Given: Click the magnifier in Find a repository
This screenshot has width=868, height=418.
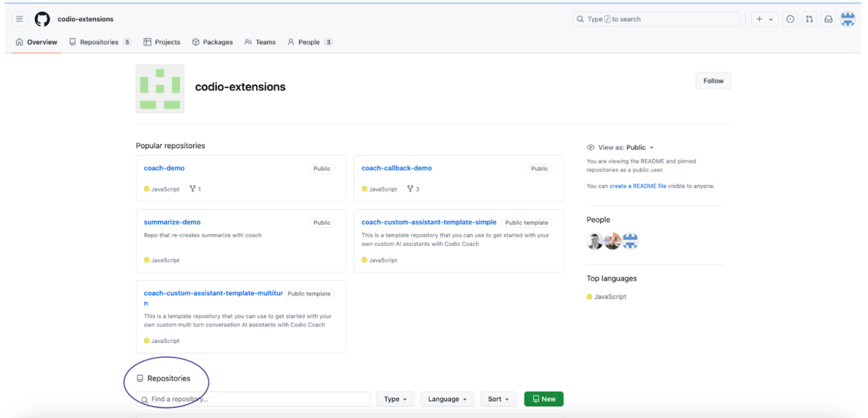Looking at the screenshot, I should coord(144,400).
